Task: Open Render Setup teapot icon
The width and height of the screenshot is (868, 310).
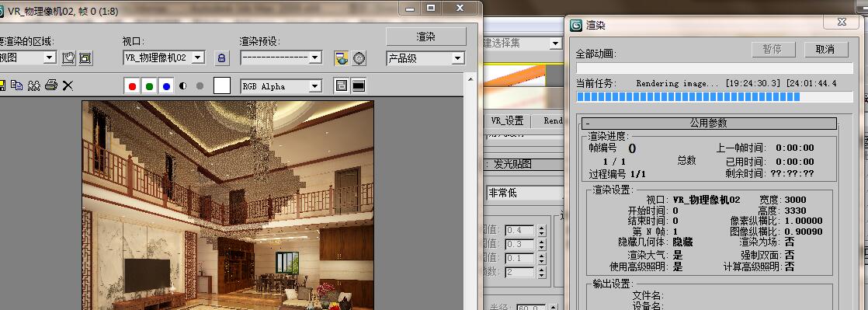Action: click(x=342, y=57)
